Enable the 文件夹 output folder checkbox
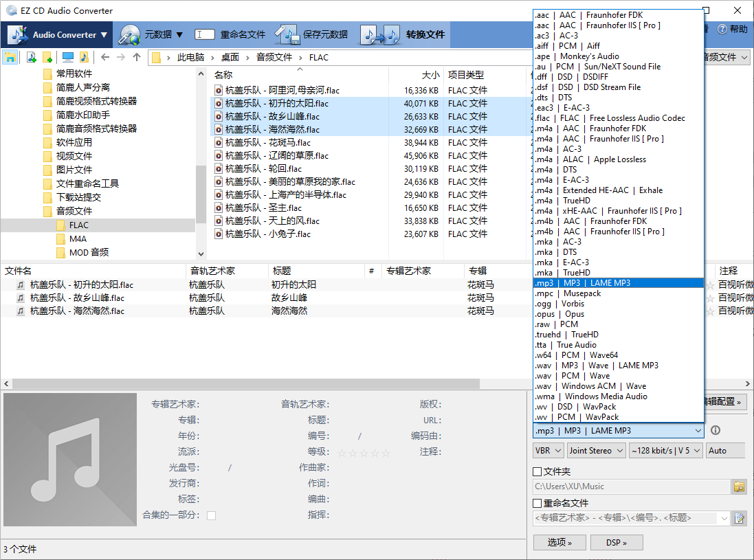The image size is (754, 560). coord(537,471)
